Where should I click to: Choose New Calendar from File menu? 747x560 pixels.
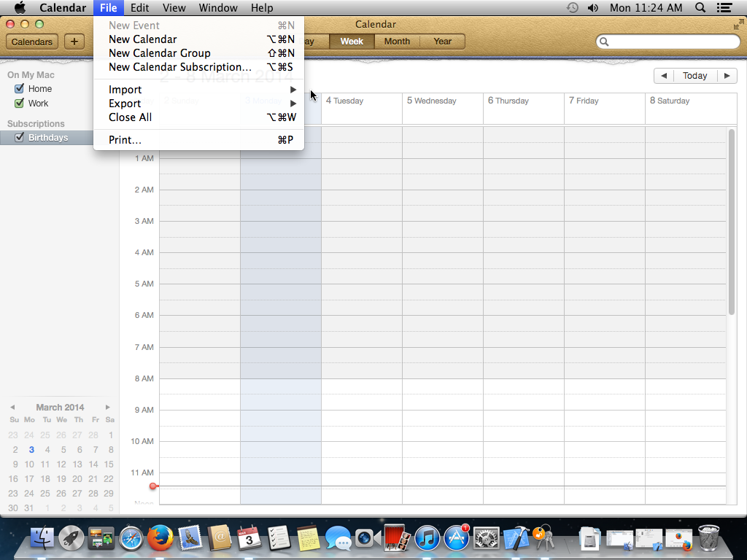coord(198,39)
